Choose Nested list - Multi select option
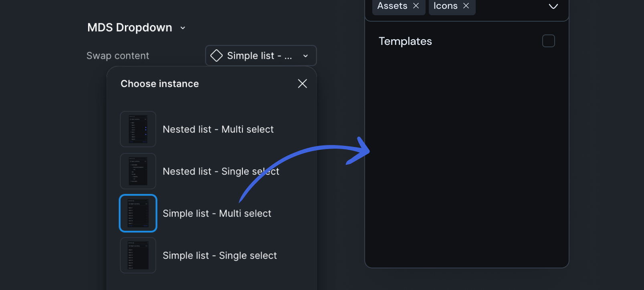The height and width of the screenshot is (290, 644). pyautogui.click(x=218, y=129)
